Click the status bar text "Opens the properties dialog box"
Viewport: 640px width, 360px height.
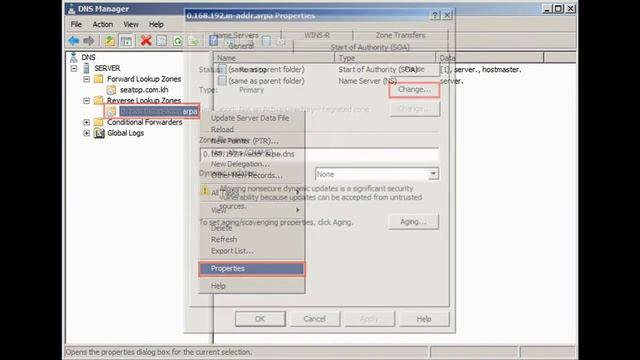pyautogui.click(x=159, y=352)
